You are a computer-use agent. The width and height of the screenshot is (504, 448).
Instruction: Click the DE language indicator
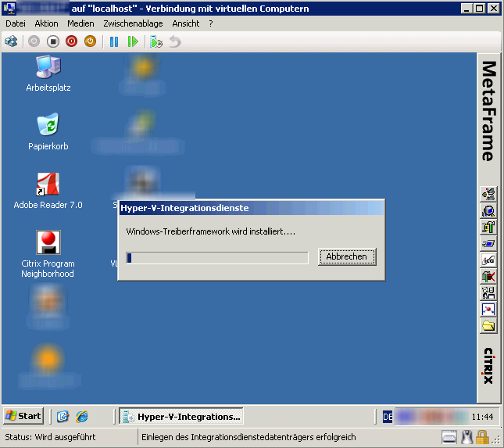pyautogui.click(x=388, y=417)
